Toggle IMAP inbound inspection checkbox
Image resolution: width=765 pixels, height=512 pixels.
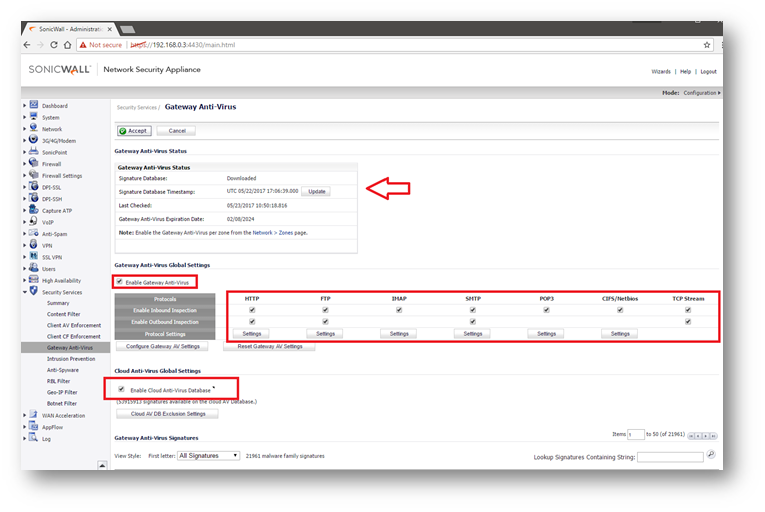[x=399, y=310]
